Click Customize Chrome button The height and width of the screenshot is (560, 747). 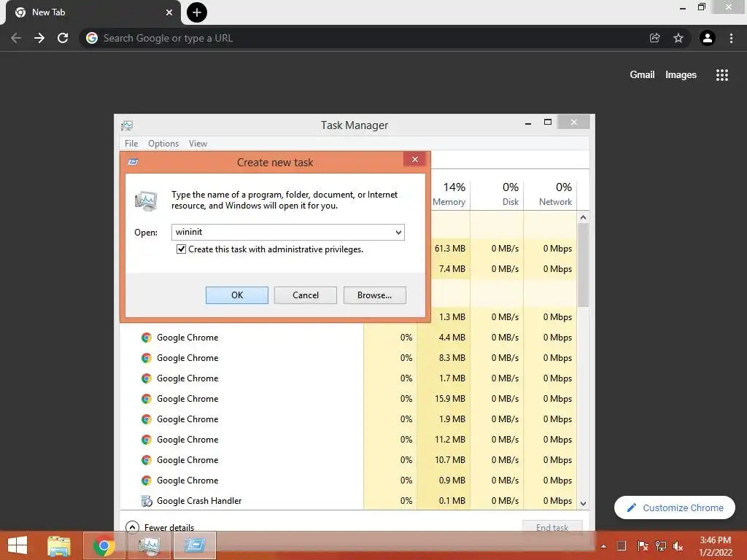[675, 507]
